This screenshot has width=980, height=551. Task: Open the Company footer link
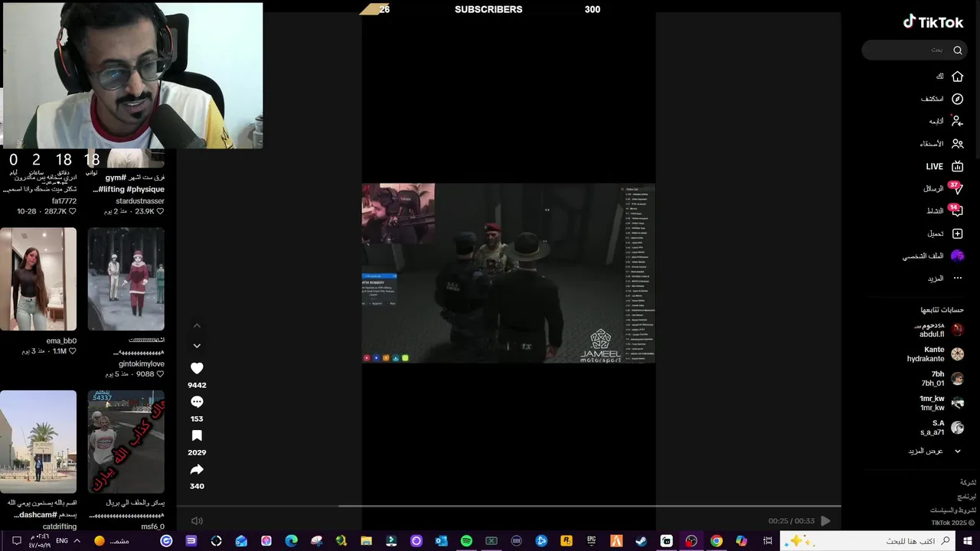point(968,483)
